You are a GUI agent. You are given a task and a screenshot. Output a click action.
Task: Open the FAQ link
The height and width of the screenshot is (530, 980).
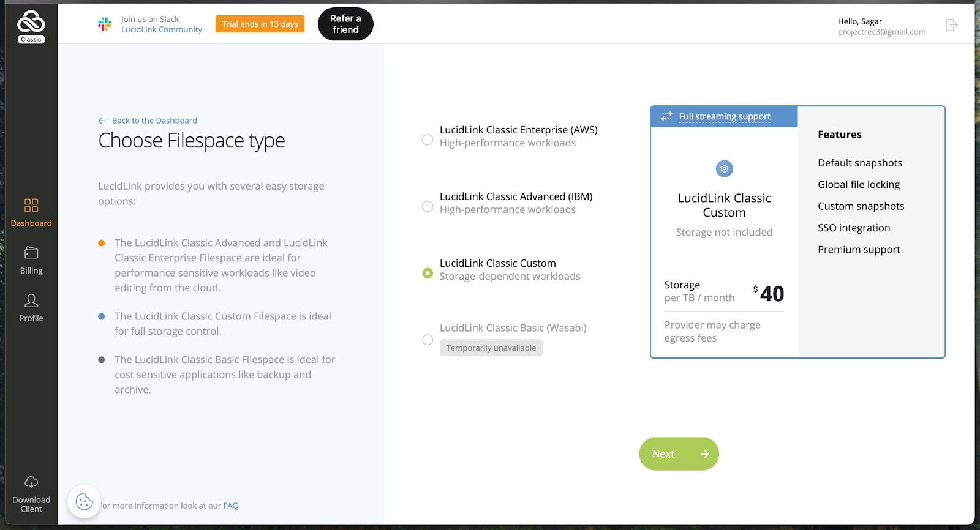(x=231, y=506)
